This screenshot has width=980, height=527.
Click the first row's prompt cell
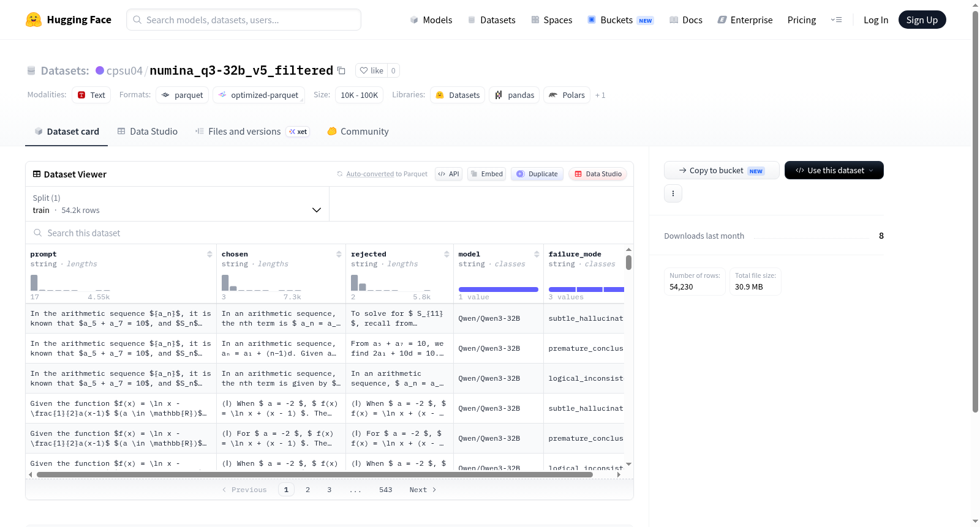[x=121, y=319]
